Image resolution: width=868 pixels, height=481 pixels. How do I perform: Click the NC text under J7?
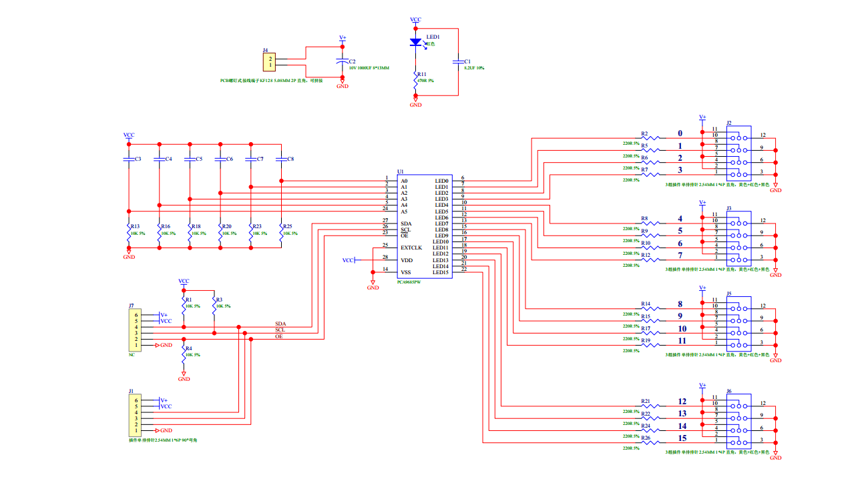point(132,356)
